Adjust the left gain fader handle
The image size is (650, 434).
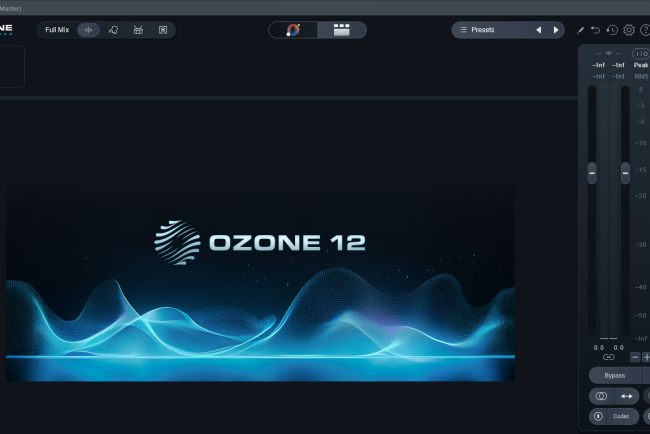pyautogui.click(x=592, y=173)
